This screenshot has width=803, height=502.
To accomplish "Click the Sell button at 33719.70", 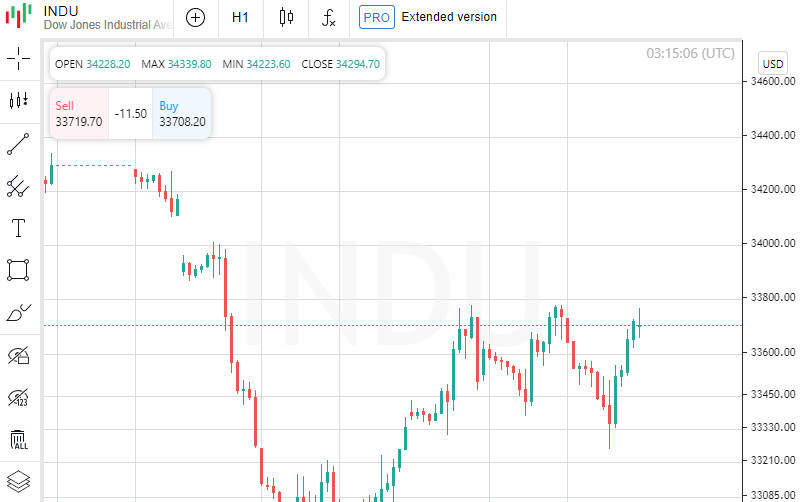I will (x=78, y=113).
